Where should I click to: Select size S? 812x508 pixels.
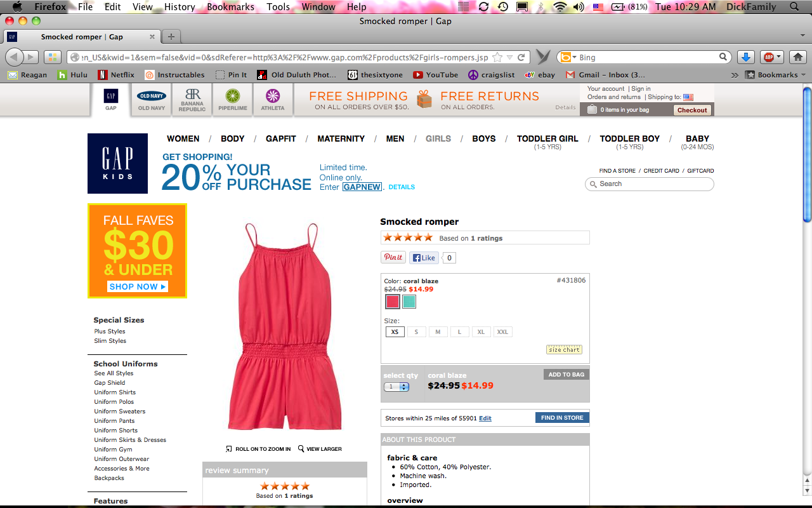416,331
